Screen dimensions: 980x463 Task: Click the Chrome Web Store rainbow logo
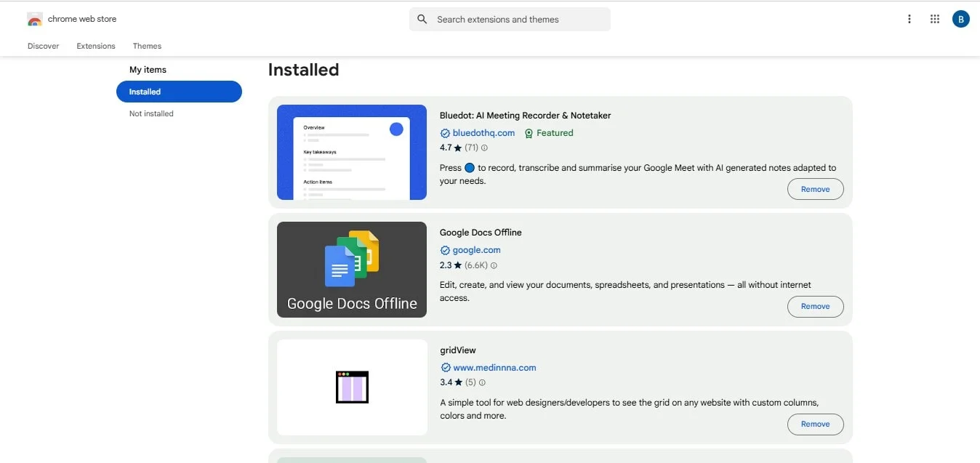[x=35, y=20]
